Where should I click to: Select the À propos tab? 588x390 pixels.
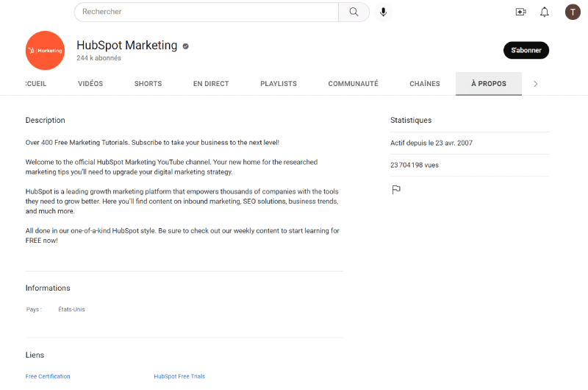point(488,84)
